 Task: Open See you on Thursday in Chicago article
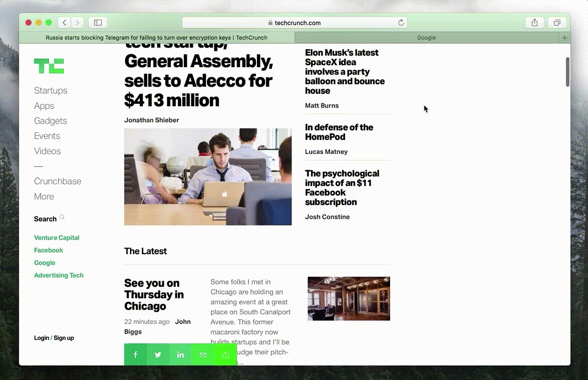[154, 295]
